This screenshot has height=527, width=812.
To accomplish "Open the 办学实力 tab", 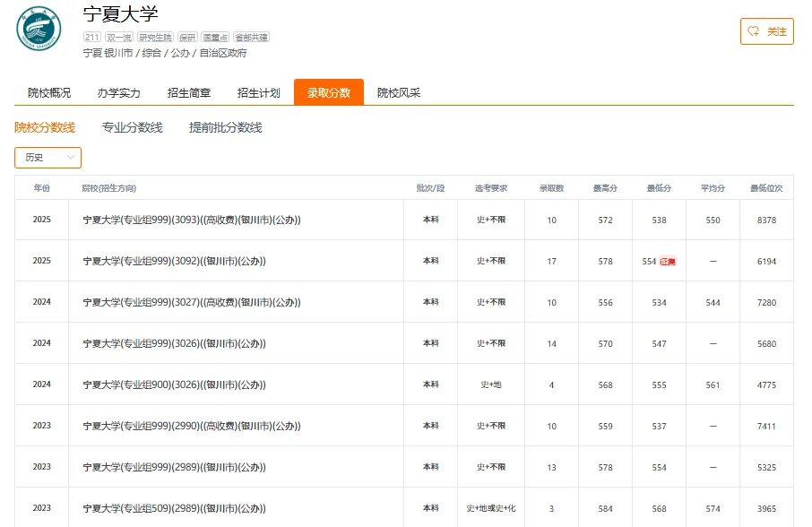I will pos(119,92).
